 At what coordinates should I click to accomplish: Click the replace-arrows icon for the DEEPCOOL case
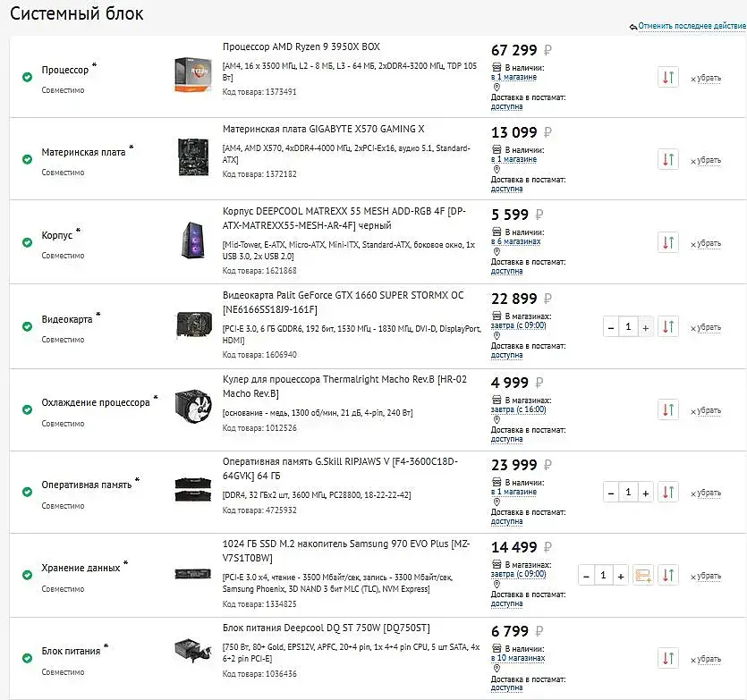click(x=668, y=242)
